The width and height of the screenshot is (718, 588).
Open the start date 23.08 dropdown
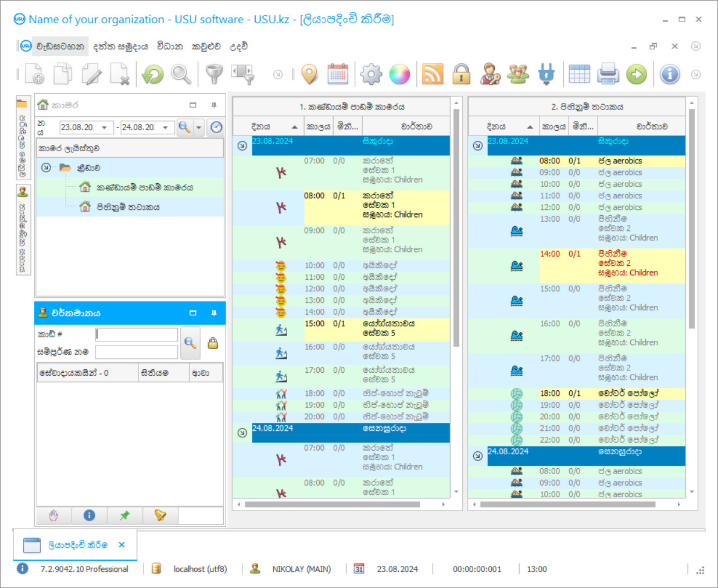(x=105, y=127)
